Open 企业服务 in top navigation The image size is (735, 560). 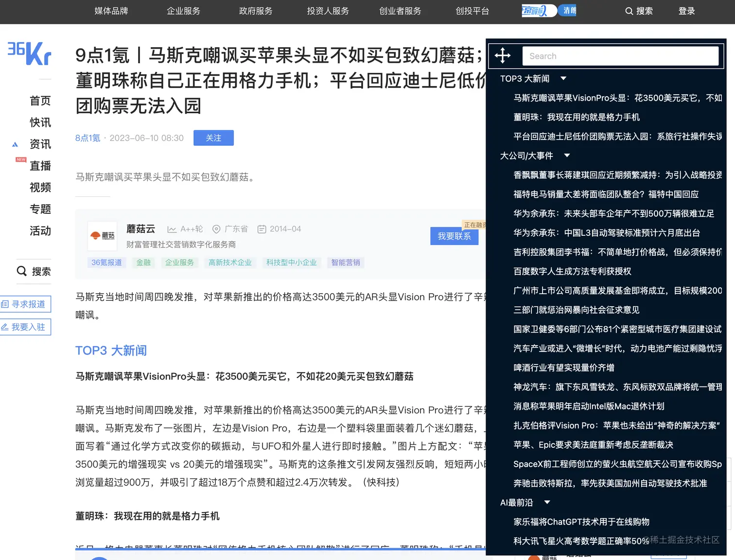click(183, 11)
